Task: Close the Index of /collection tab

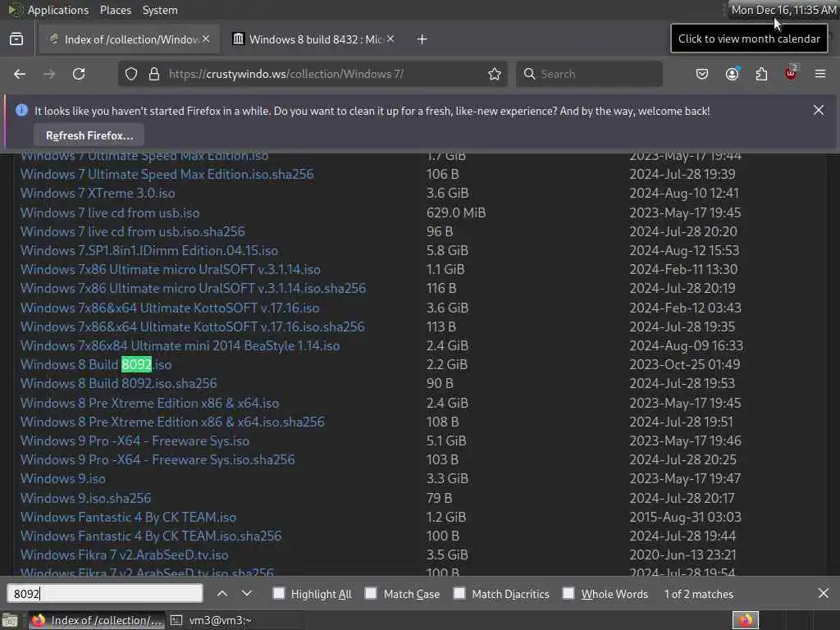Action: click(206, 39)
